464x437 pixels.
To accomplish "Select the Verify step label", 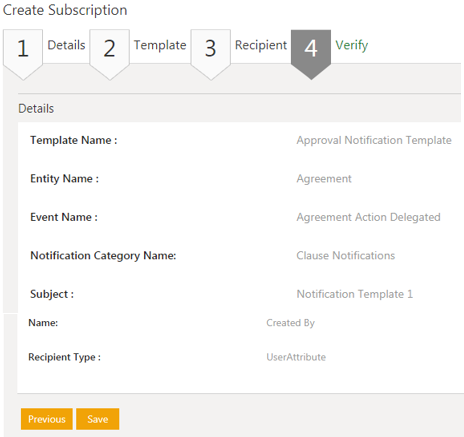I will (352, 46).
